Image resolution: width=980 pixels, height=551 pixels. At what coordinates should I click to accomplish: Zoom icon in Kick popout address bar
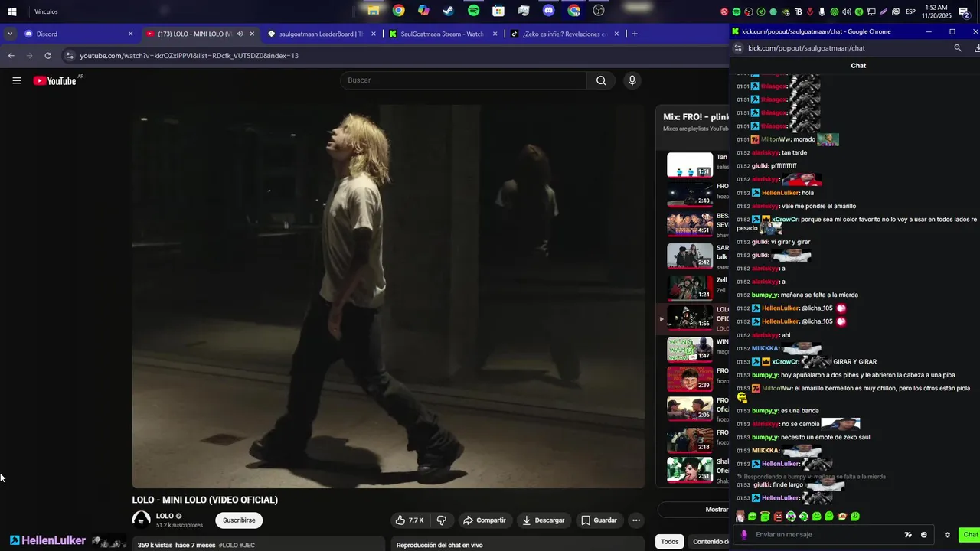957,47
